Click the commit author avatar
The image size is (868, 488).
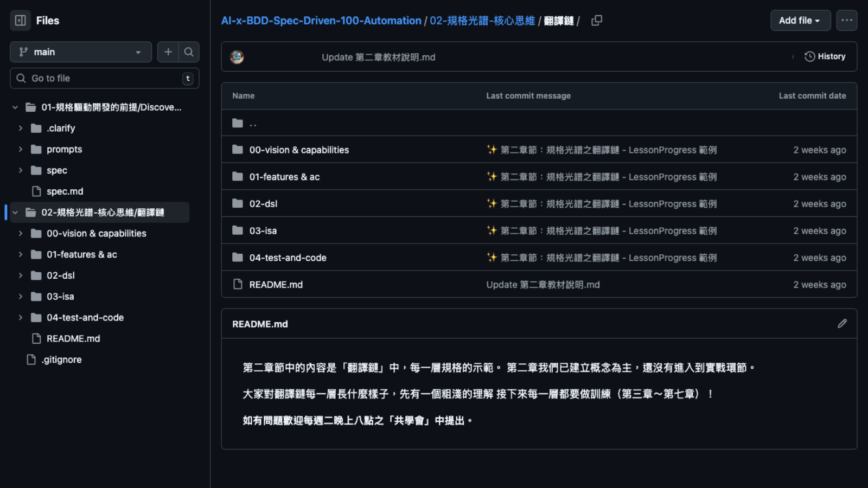pyautogui.click(x=237, y=57)
